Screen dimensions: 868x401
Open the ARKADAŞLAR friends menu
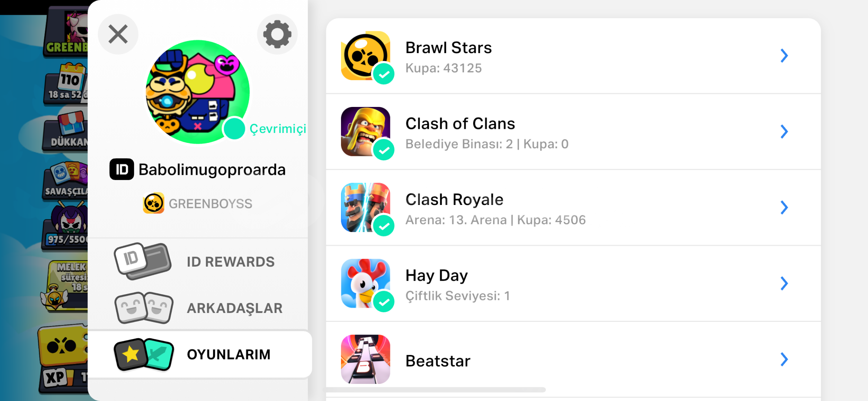click(x=198, y=308)
